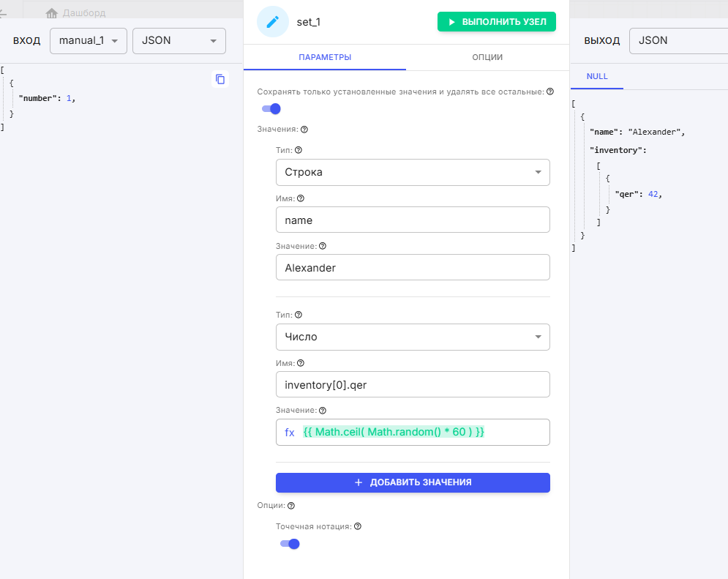
Task: Click the pencil edit icon beside set_1
Action: (273, 22)
